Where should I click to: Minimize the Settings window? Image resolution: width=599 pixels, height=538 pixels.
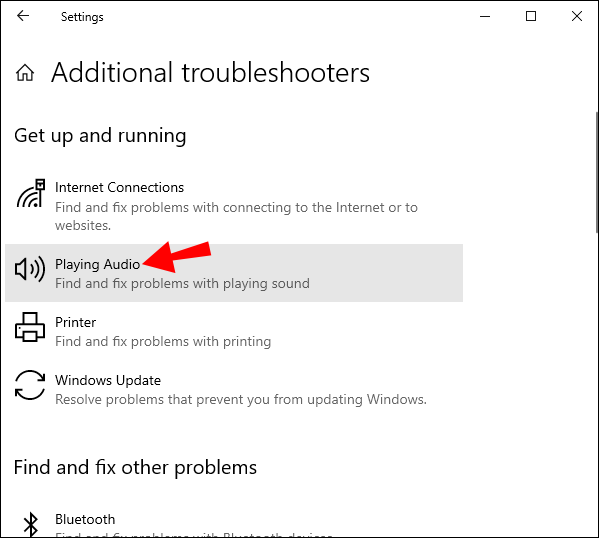[x=485, y=16]
